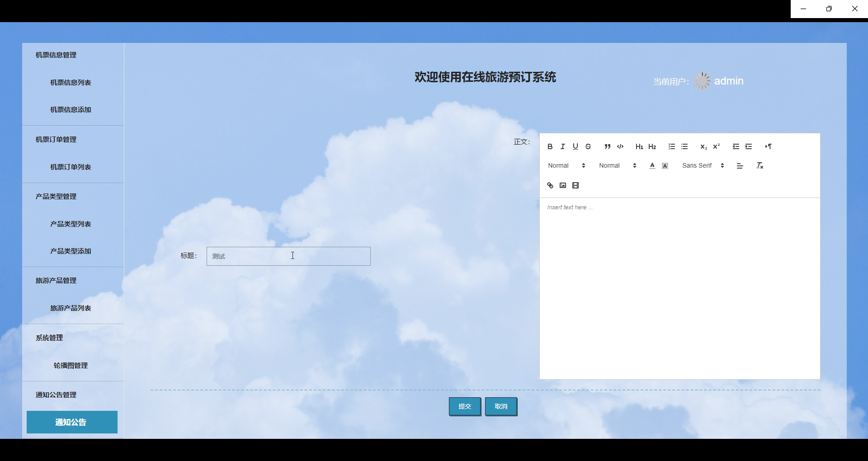868x461 pixels.
Task: Insert a hyperlink in editor
Action: 550,185
